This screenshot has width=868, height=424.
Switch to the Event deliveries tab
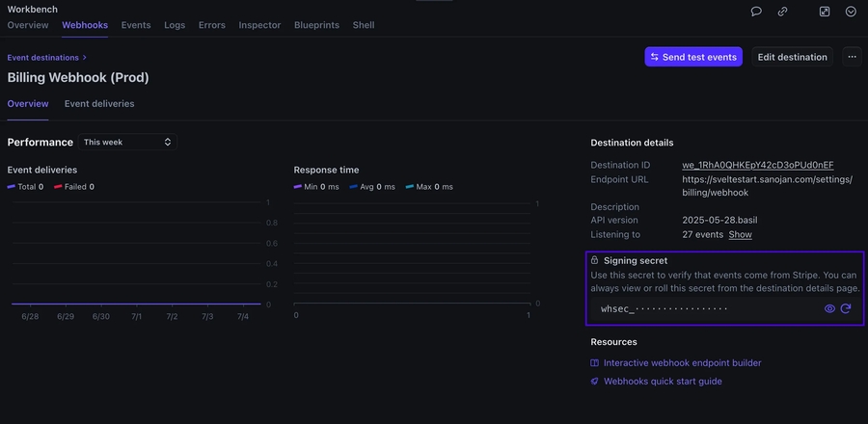click(99, 104)
